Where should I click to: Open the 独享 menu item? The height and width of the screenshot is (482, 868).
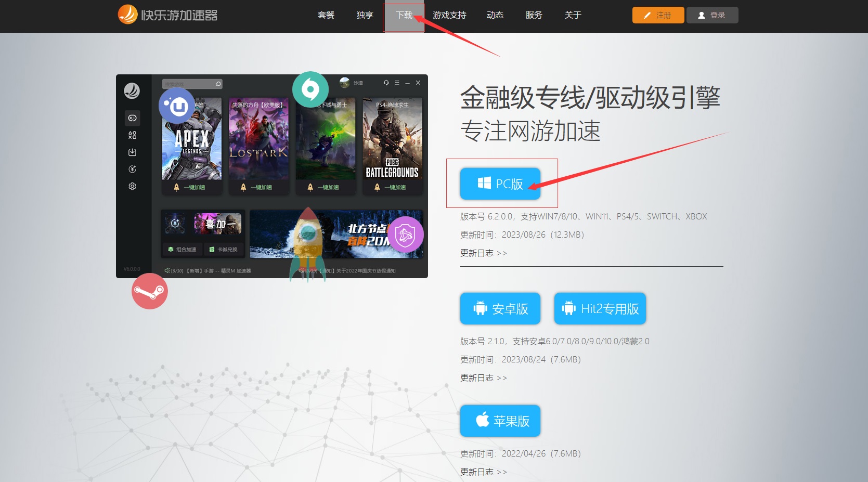tap(365, 15)
